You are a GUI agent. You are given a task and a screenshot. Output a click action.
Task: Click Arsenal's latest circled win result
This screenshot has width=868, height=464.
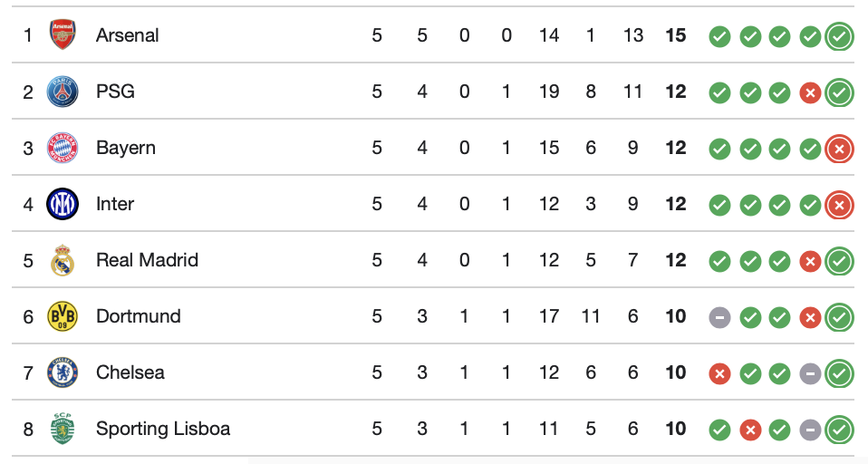tap(840, 37)
